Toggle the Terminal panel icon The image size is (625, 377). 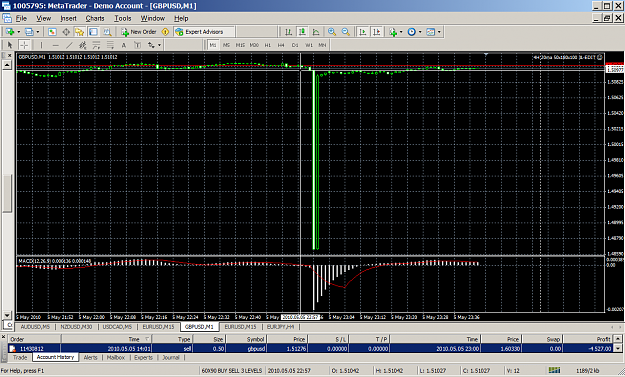click(93, 32)
